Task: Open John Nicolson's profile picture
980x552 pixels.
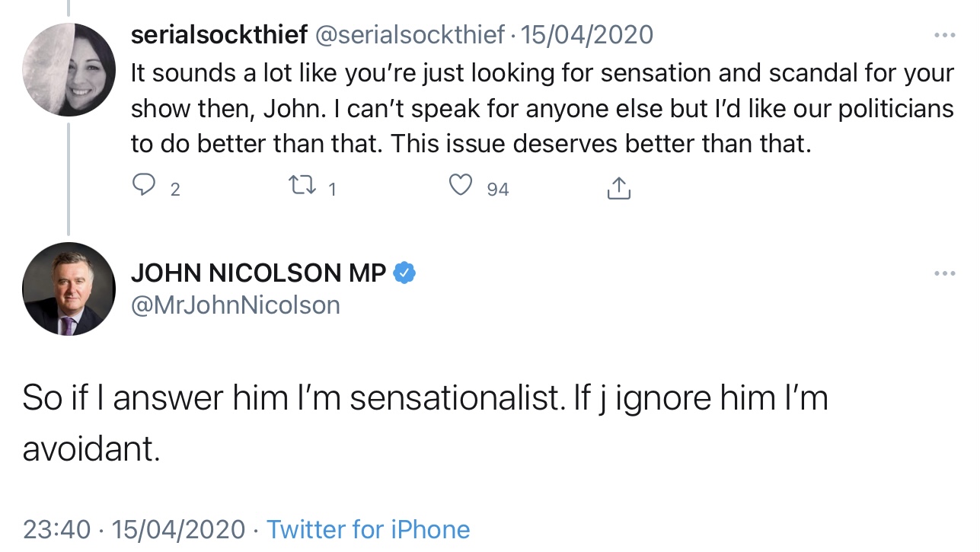Action: (x=69, y=289)
